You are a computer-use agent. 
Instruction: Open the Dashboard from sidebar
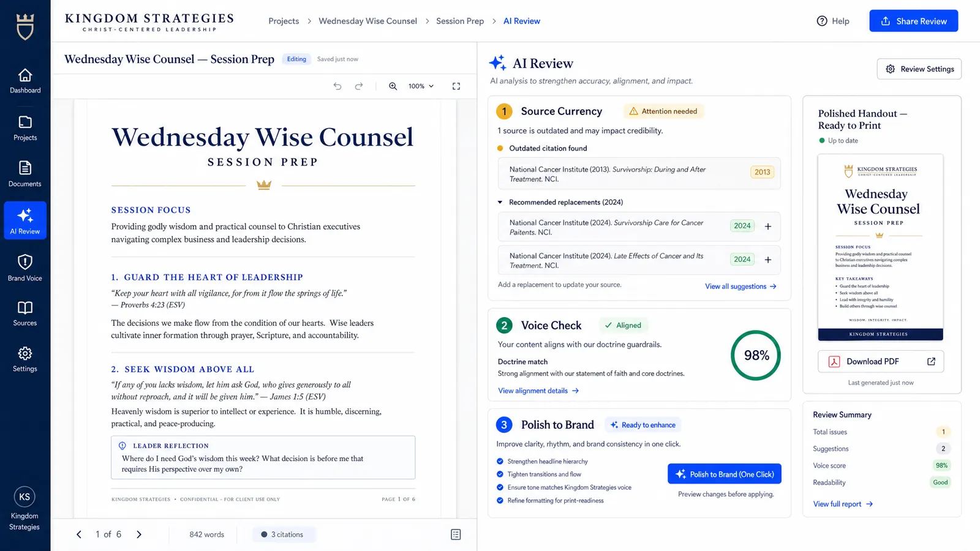tap(25, 81)
